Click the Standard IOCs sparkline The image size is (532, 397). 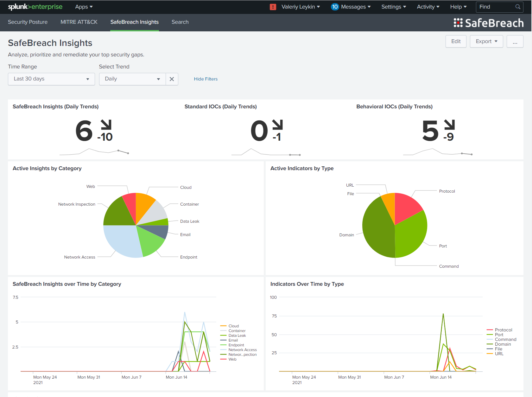tap(266, 152)
